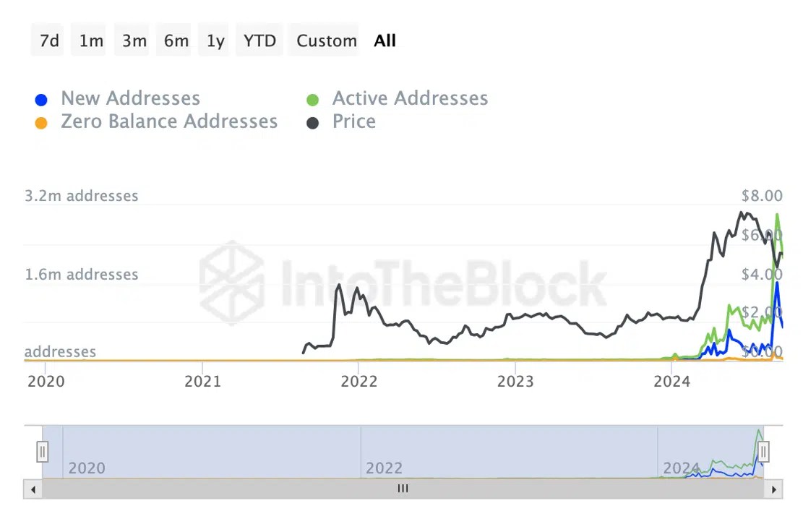Select the YTD time range

pyautogui.click(x=259, y=40)
